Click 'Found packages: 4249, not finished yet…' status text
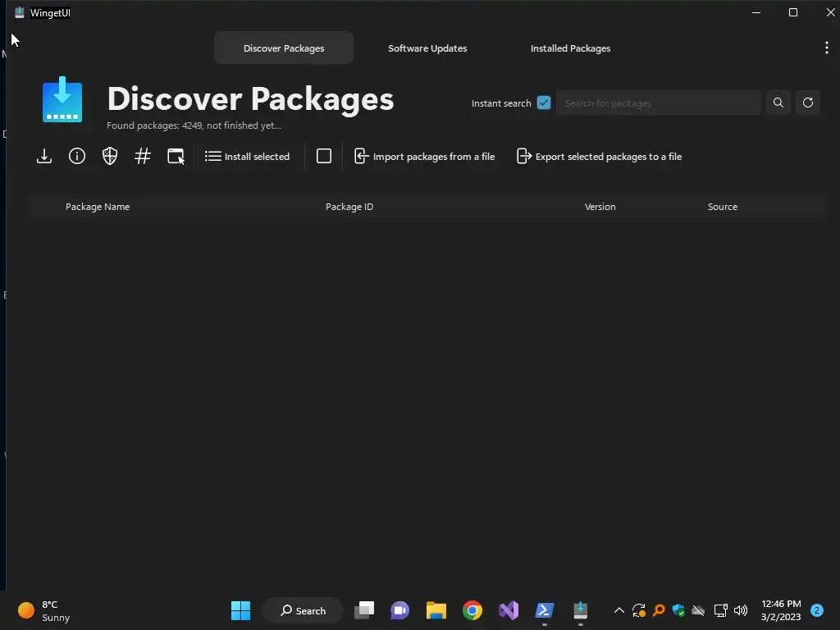This screenshot has height=630, width=840. pyautogui.click(x=194, y=126)
